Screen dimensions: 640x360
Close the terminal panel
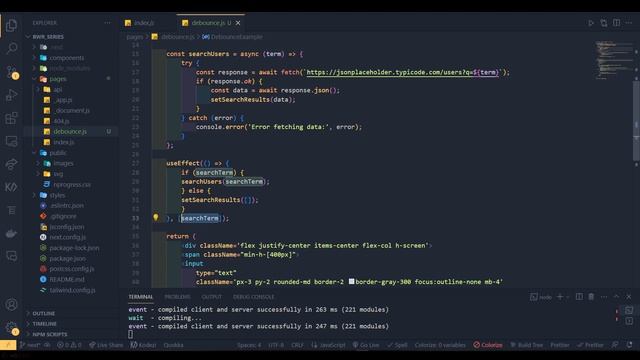629,297
